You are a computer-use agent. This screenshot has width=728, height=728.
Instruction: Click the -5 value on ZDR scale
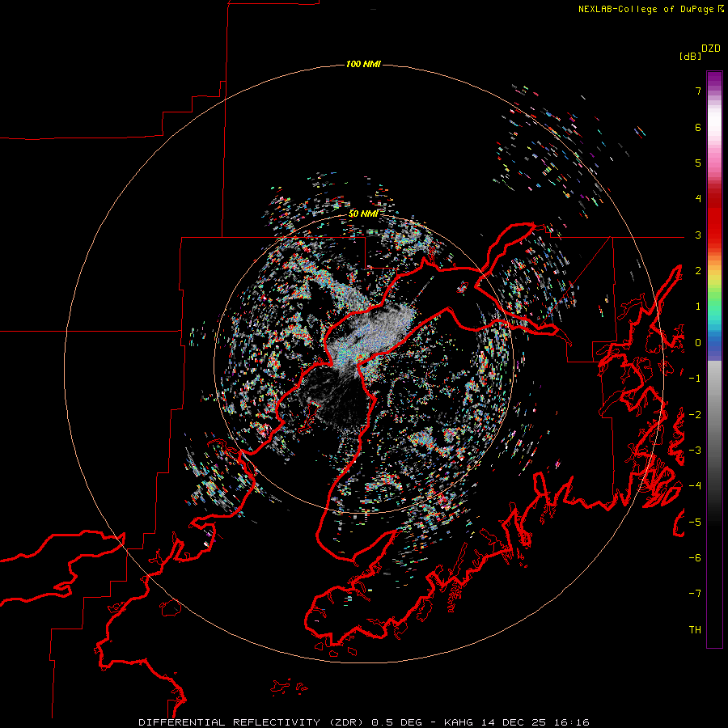695,522
